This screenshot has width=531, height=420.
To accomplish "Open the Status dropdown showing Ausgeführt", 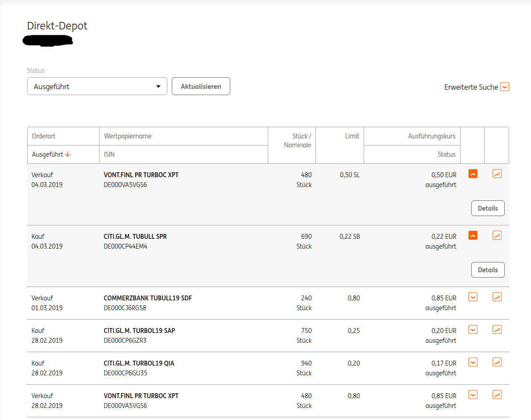I will (x=97, y=87).
